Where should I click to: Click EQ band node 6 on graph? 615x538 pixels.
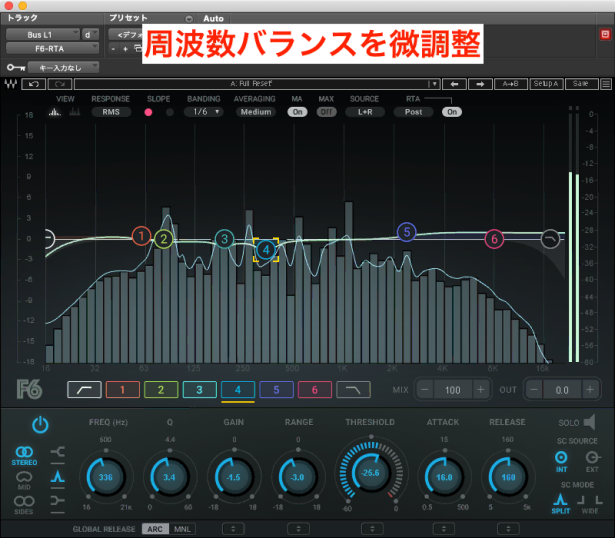click(494, 238)
